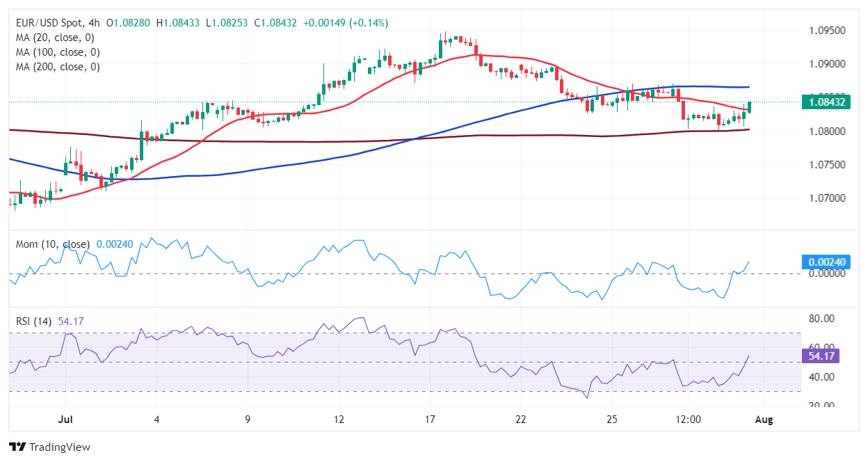Viewport: 868px width, 462px height.
Task: Click the latest green candle at far right
Action: 750,106
